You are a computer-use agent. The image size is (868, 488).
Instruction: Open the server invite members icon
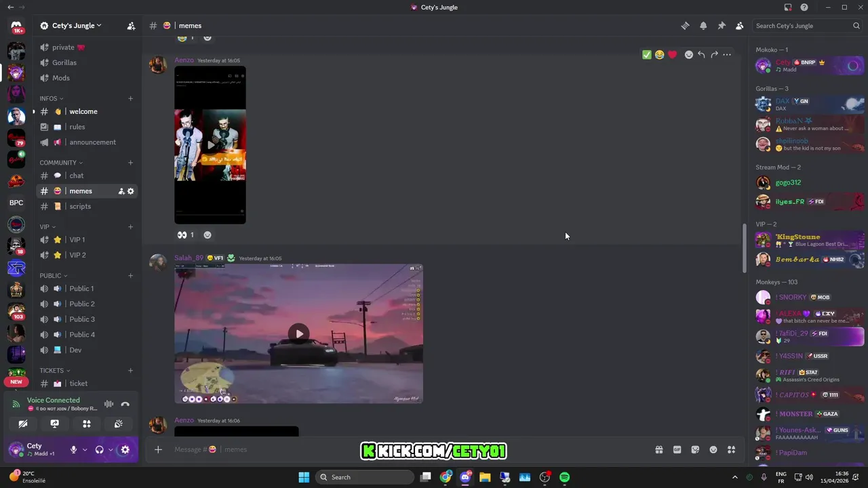pos(131,26)
